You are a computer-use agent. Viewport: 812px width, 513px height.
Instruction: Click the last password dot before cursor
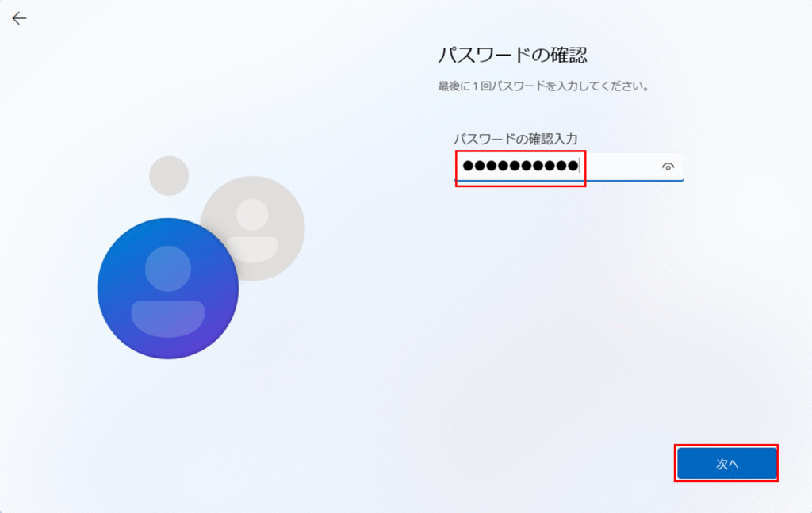[573, 166]
